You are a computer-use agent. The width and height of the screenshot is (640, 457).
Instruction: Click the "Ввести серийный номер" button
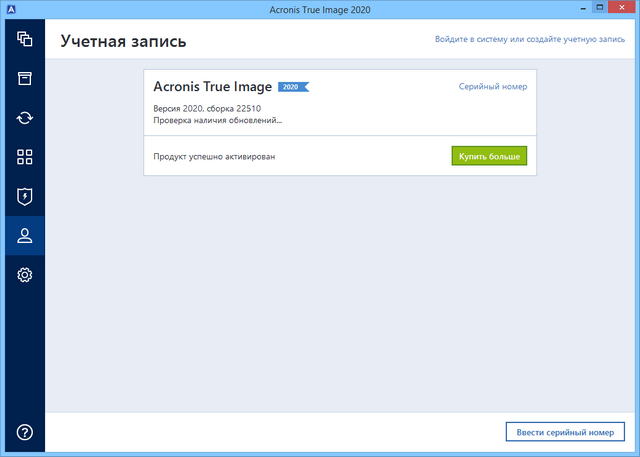[x=565, y=432]
